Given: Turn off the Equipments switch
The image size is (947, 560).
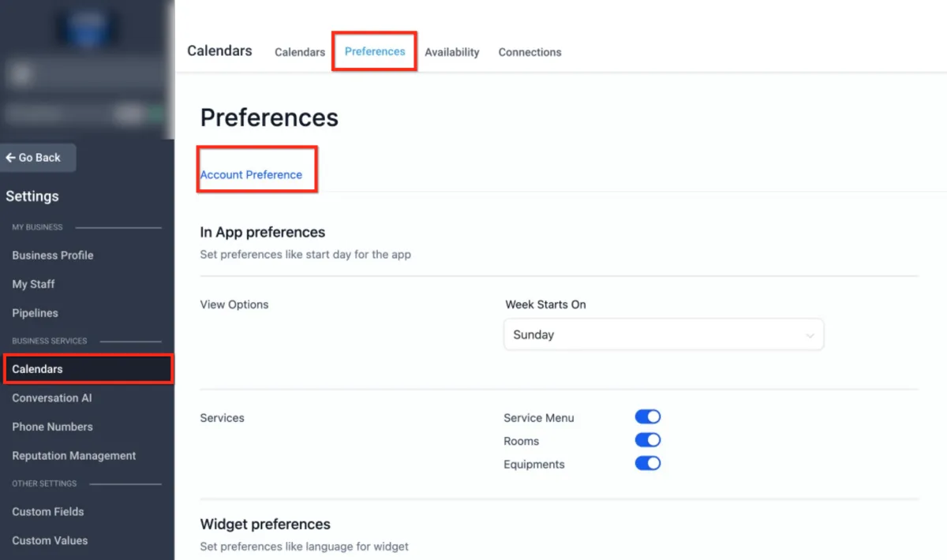Looking at the screenshot, I should 648,464.
